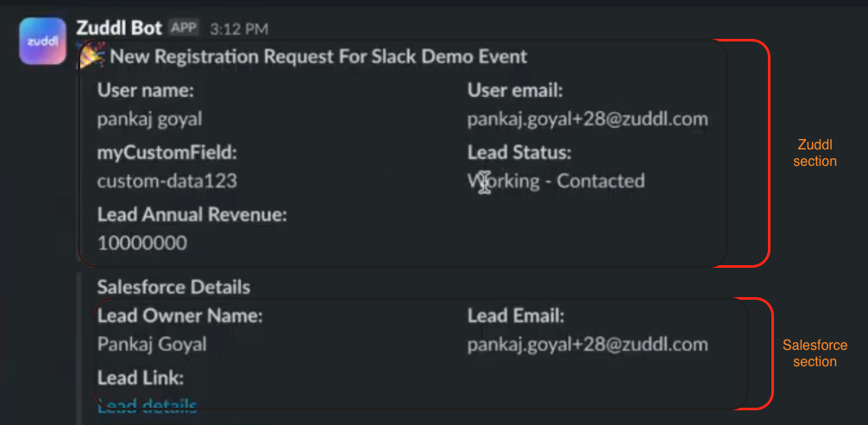868x425 pixels.
Task: Click the user email pankaj.goyal+28@zuddl.com
Action: (588, 119)
